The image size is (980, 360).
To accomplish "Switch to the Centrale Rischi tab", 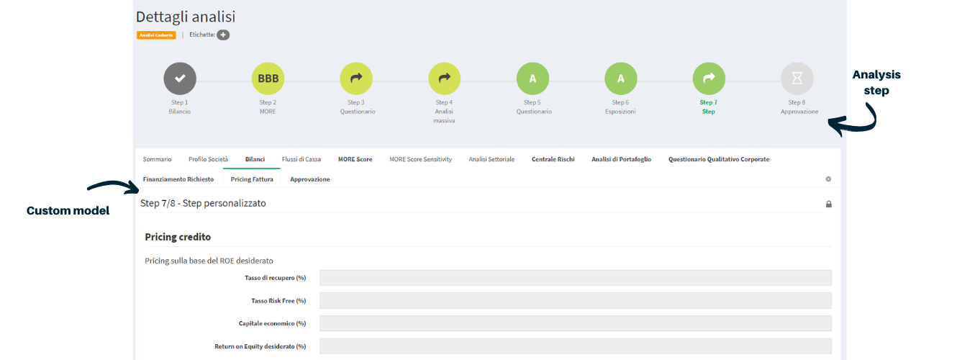I will pyautogui.click(x=553, y=159).
